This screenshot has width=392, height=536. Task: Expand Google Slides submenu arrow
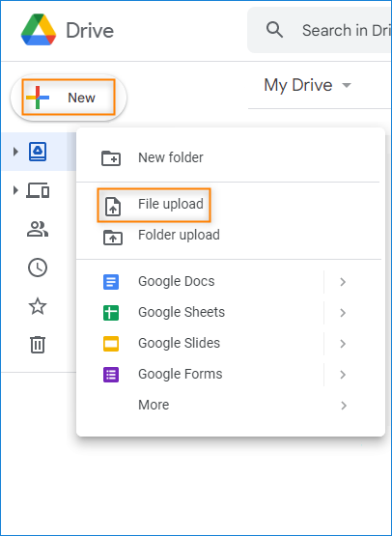(x=343, y=344)
